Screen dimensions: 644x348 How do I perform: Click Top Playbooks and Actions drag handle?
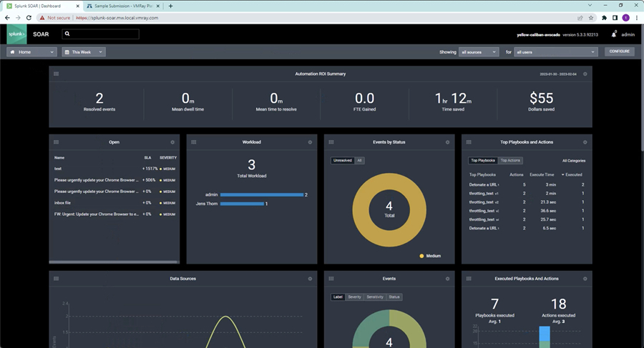tap(469, 142)
